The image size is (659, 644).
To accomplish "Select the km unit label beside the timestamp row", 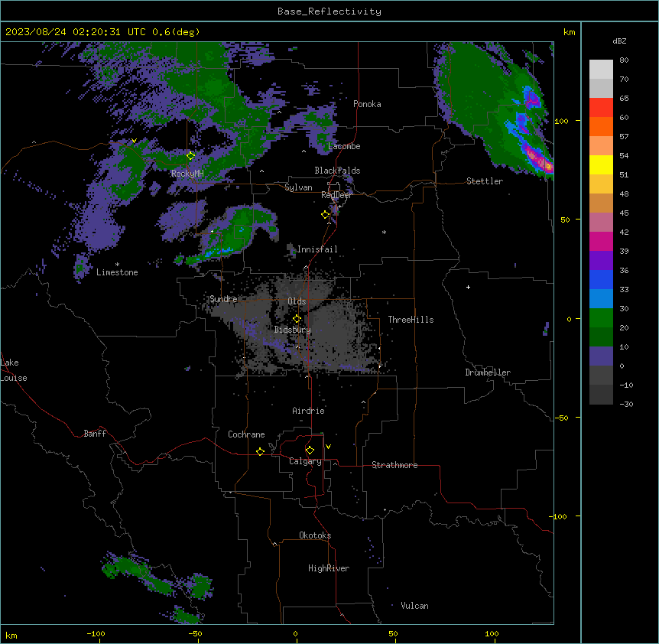I will click(570, 32).
